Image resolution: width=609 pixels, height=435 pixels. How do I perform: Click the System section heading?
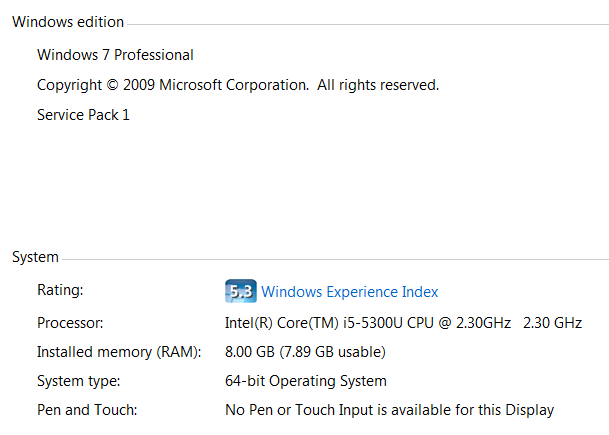pyautogui.click(x=35, y=257)
